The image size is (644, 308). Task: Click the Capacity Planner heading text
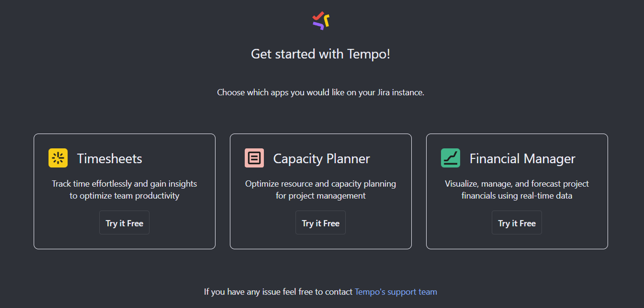click(321, 158)
